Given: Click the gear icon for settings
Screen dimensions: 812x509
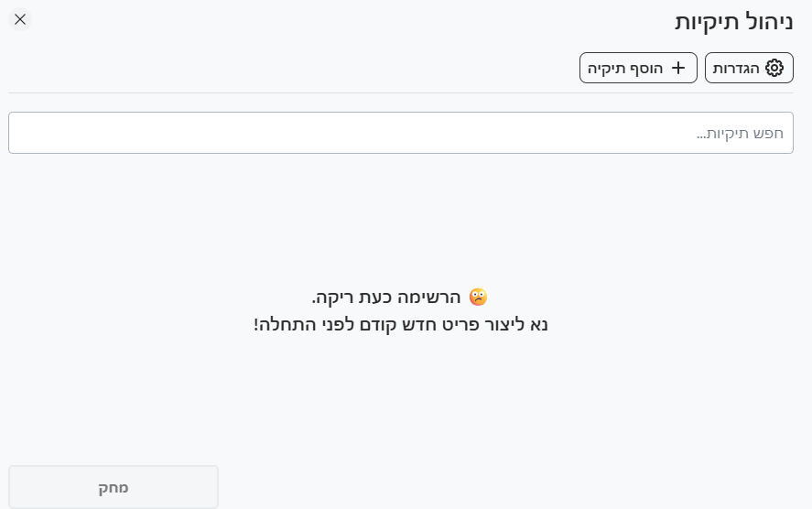Looking at the screenshot, I should click(774, 68).
